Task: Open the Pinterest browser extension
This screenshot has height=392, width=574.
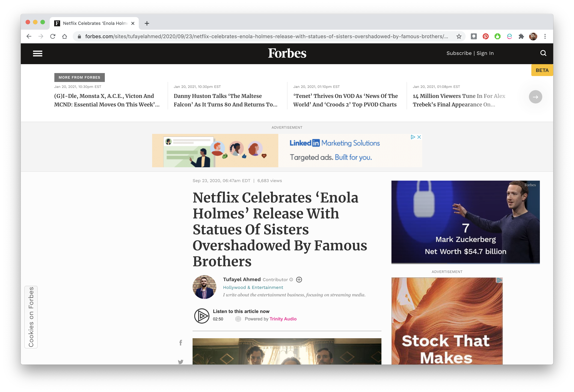Action: 485,37
